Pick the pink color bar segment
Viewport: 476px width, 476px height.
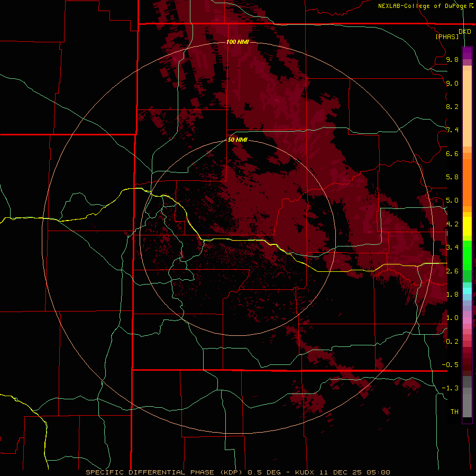click(467, 321)
